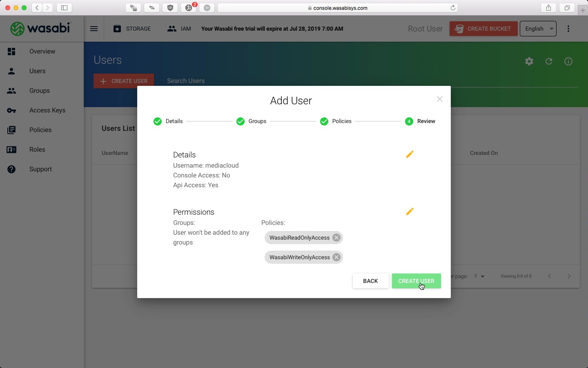Close the Add User dialog
Viewport: 588px width, 368px height.
pyautogui.click(x=440, y=99)
